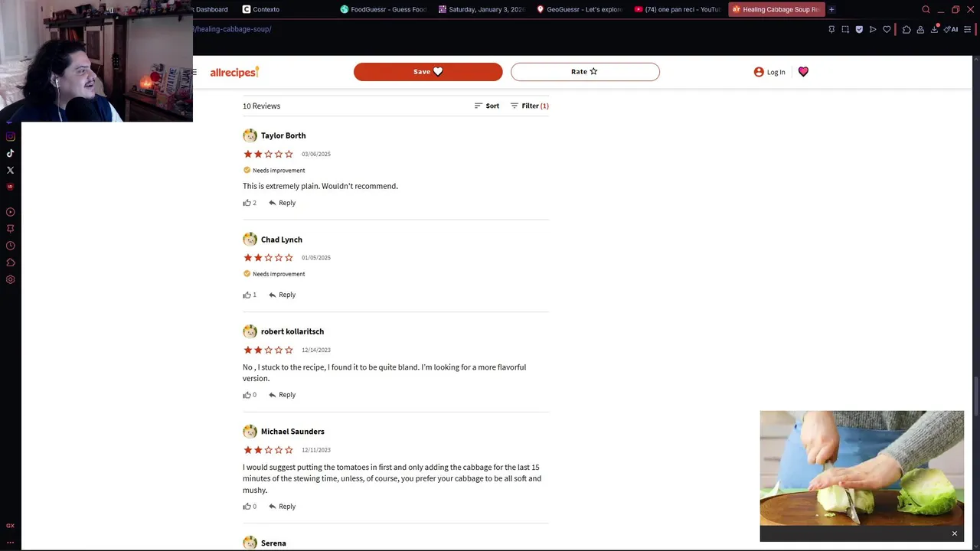The height and width of the screenshot is (551, 980).
Task: Switch to the FoodGuessr tab
Action: (x=384, y=9)
